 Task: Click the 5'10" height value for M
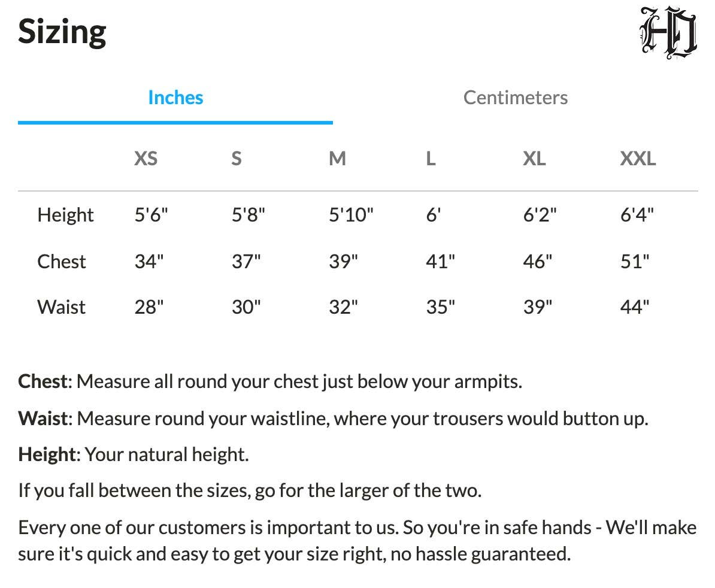point(351,215)
